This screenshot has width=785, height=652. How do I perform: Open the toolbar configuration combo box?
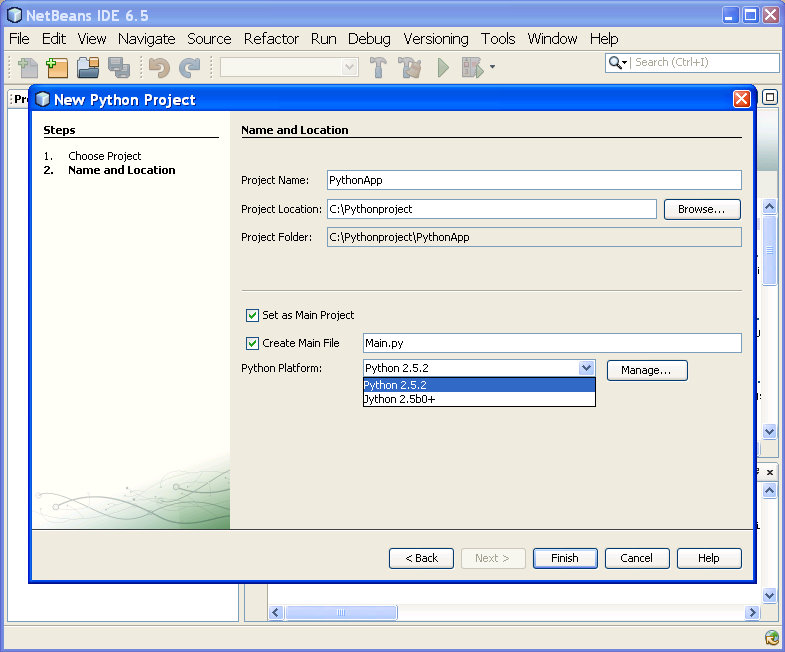[289, 67]
